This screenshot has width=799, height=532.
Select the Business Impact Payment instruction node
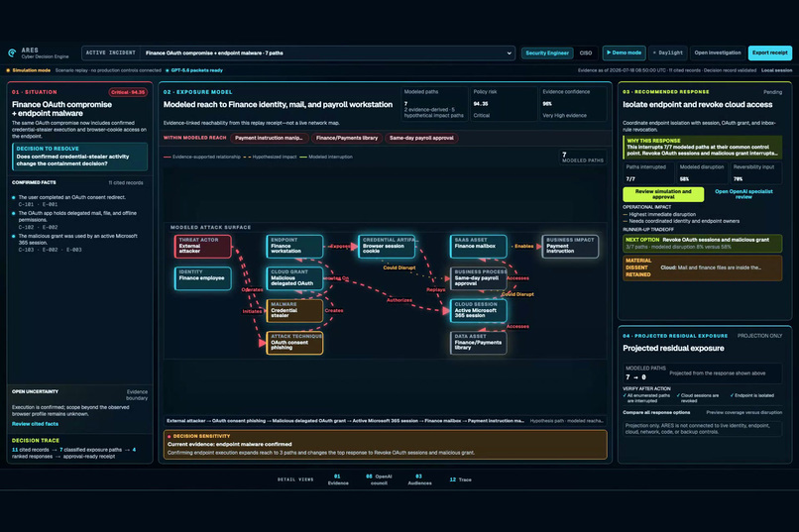click(x=570, y=246)
